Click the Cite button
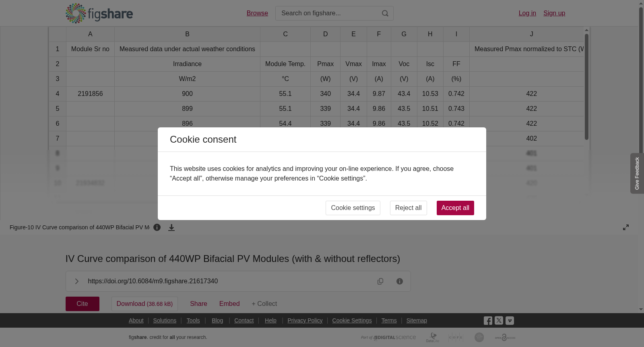The width and height of the screenshot is (644, 347). [x=83, y=304]
